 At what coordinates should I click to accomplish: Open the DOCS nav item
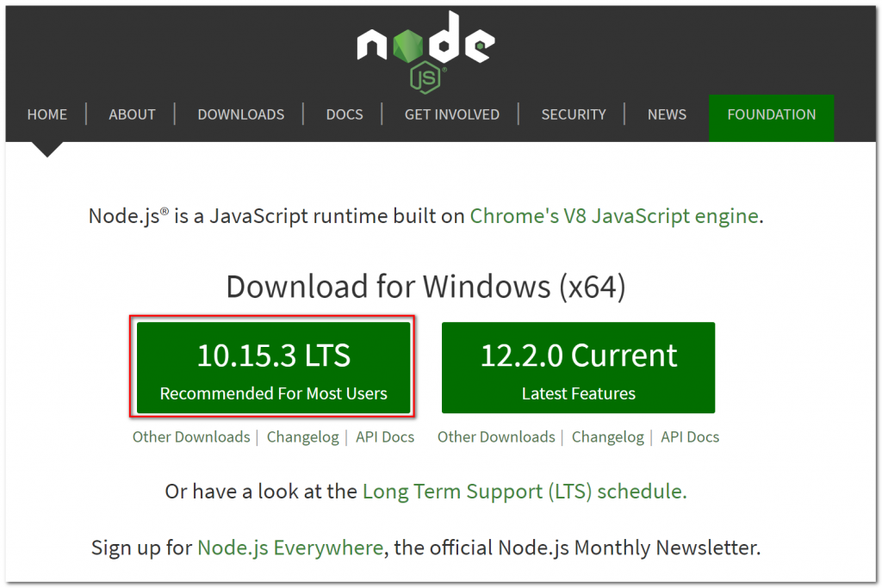click(x=345, y=115)
